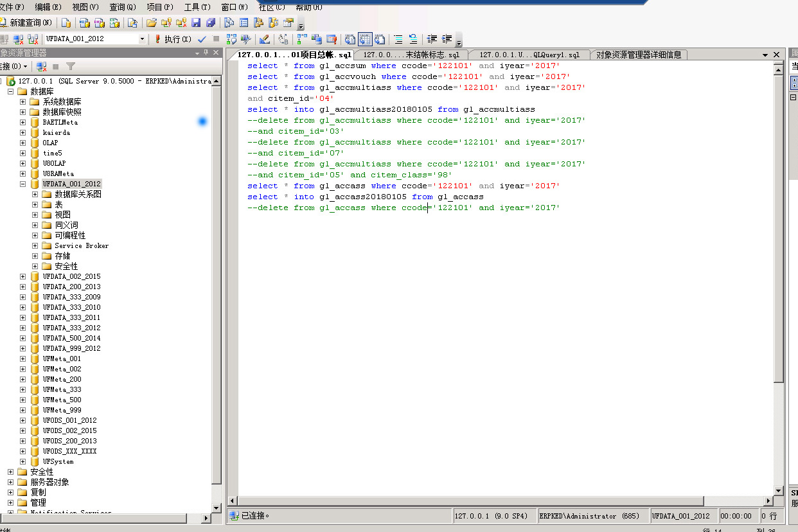Comment out the selected lines using toolbar icon

point(398,39)
